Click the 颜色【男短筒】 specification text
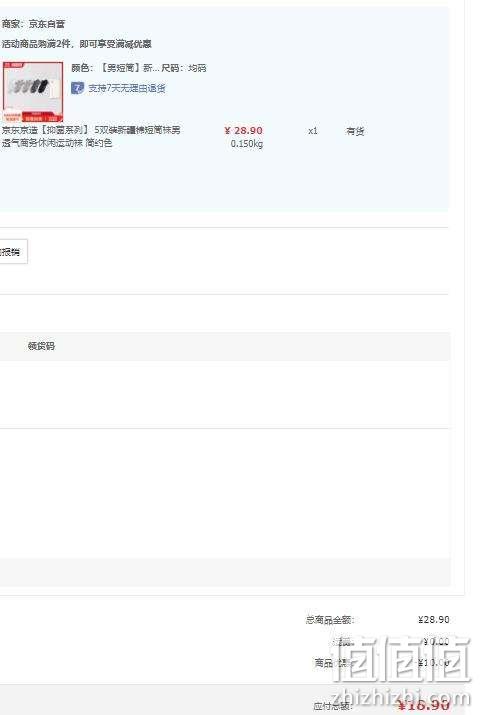The height and width of the screenshot is (715, 480). pos(112,68)
